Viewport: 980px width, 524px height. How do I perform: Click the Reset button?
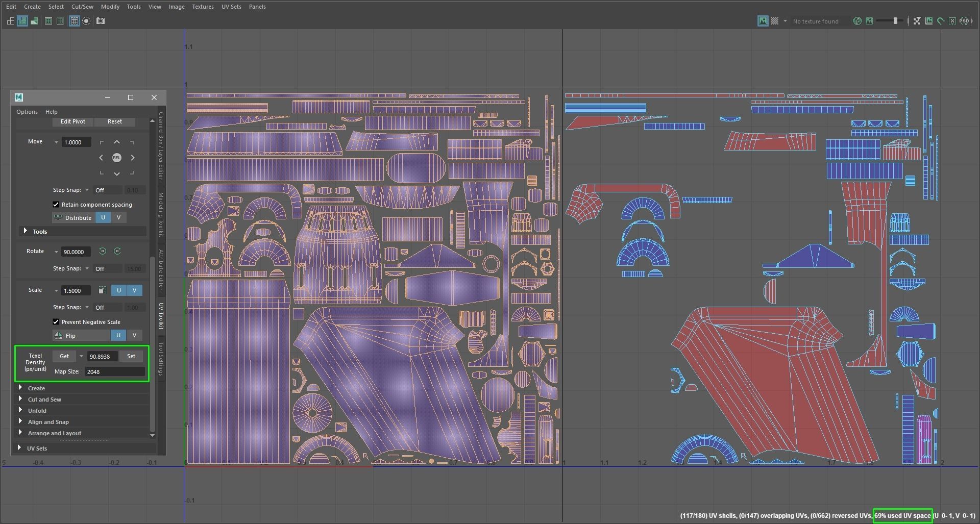point(115,121)
